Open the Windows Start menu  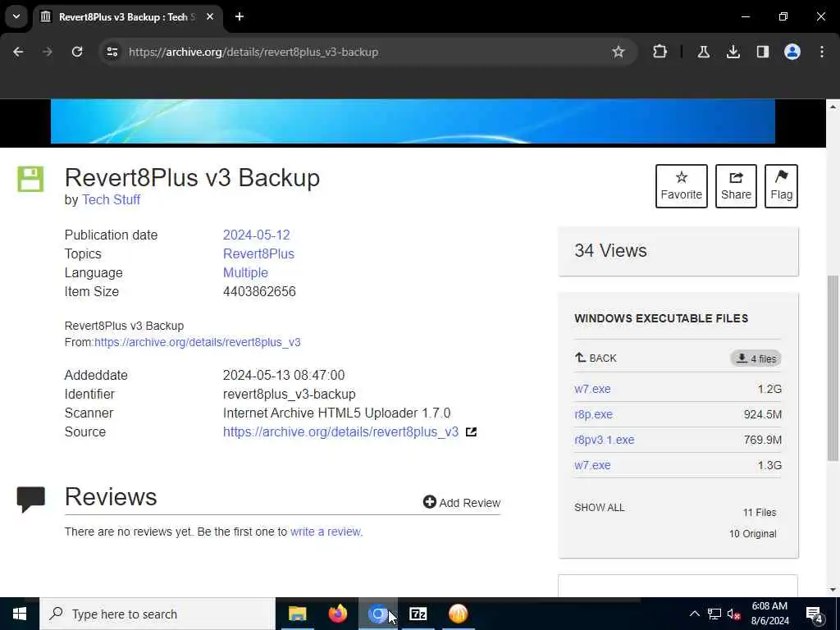pos(20,614)
